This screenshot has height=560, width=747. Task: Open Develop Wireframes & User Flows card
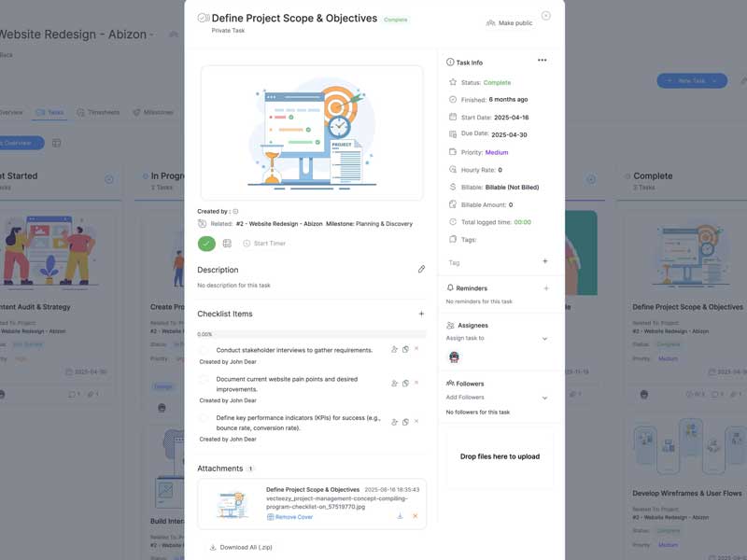tap(687, 494)
